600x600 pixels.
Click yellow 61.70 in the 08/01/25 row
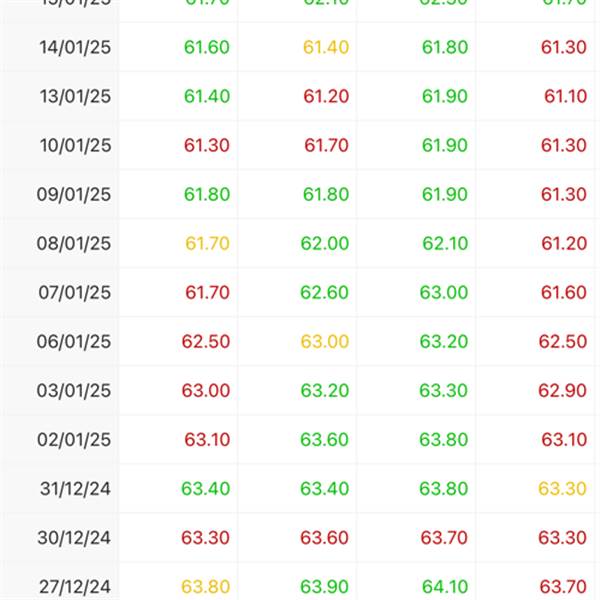coord(207,244)
